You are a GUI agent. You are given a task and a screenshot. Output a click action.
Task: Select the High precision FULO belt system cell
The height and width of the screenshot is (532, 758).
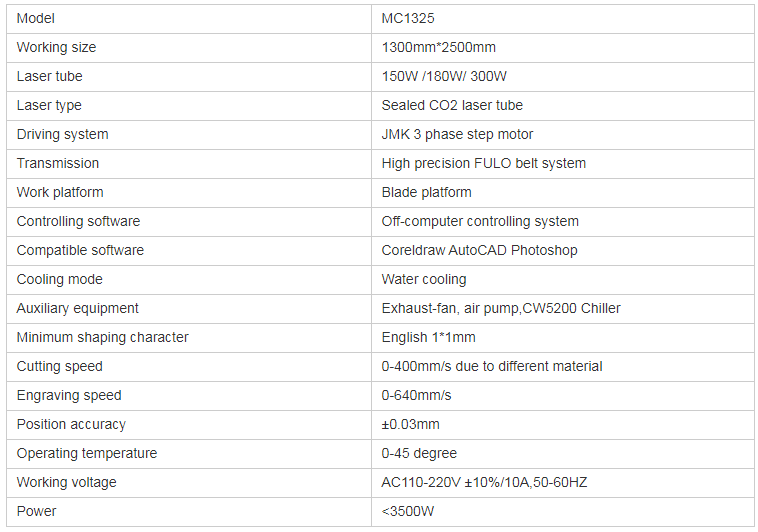tap(484, 163)
